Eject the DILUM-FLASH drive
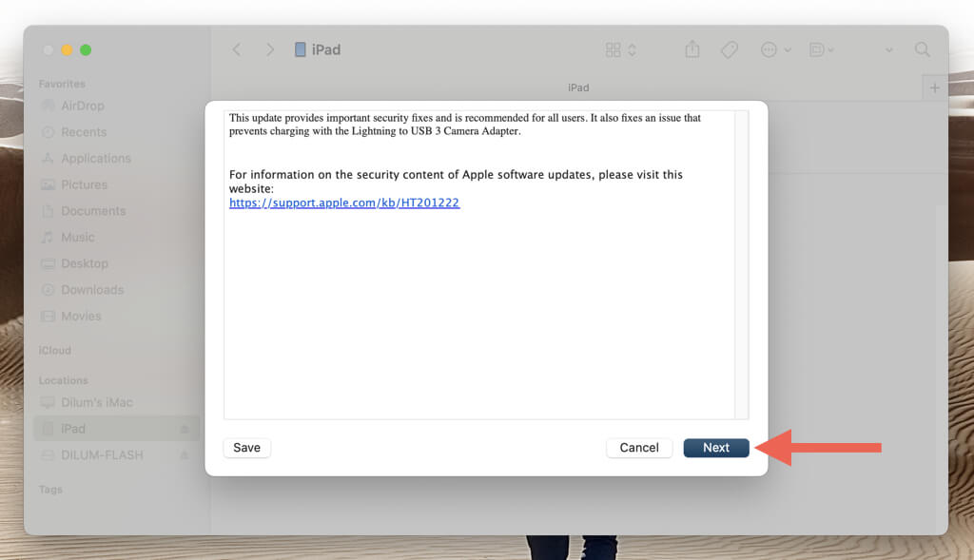Image resolution: width=974 pixels, height=560 pixels. point(185,455)
